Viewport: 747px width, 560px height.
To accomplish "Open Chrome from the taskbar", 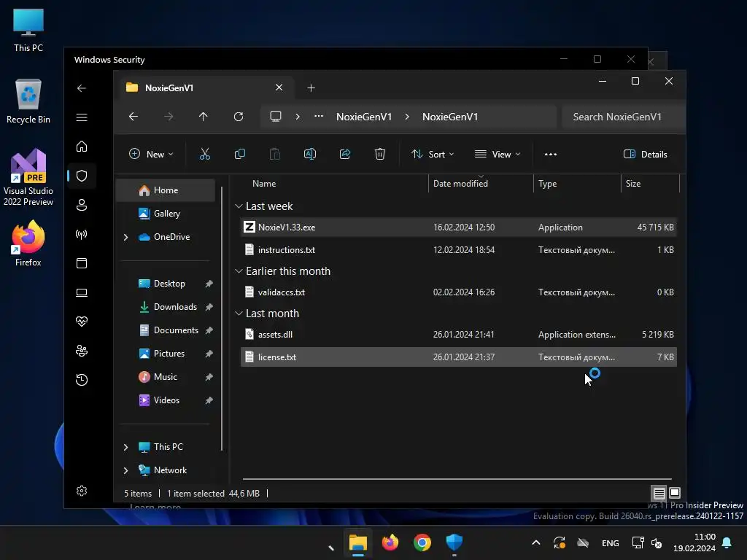I will coord(422,542).
